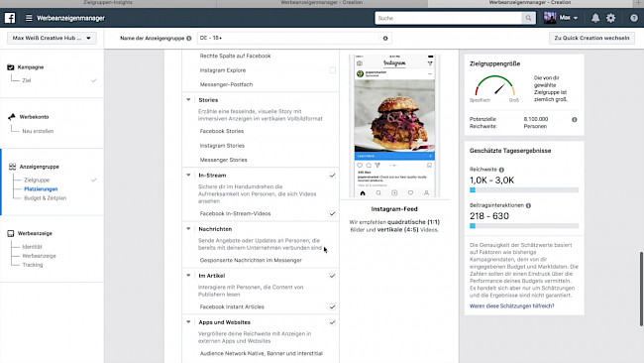644x363 pixels.
Task: Open the hamburger menu next to Werbeanzeigenmanager
Action: 29,18
